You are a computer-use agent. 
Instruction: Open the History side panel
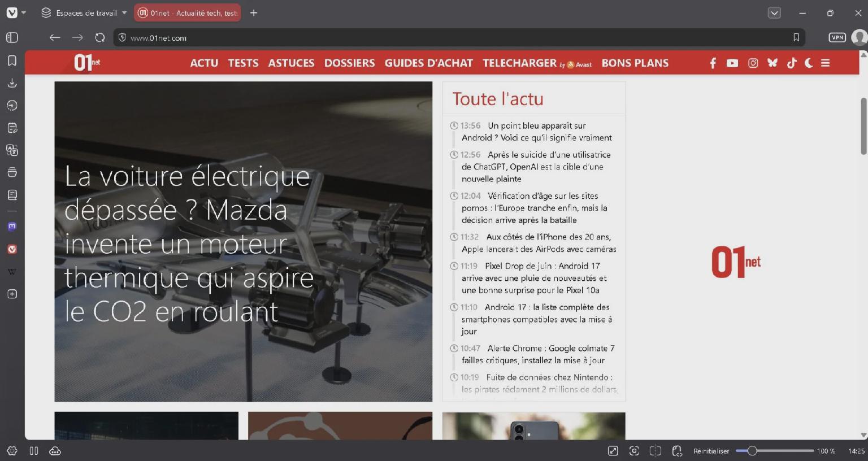tap(12, 106)
